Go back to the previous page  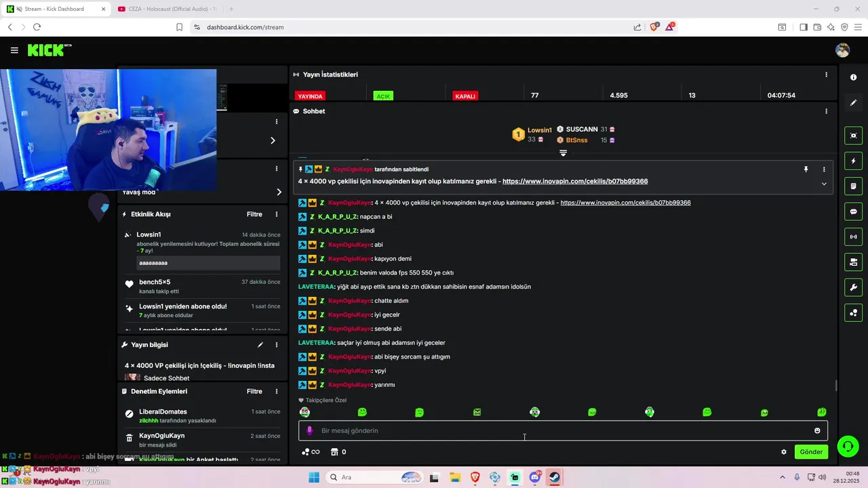(x=9, y=27)
